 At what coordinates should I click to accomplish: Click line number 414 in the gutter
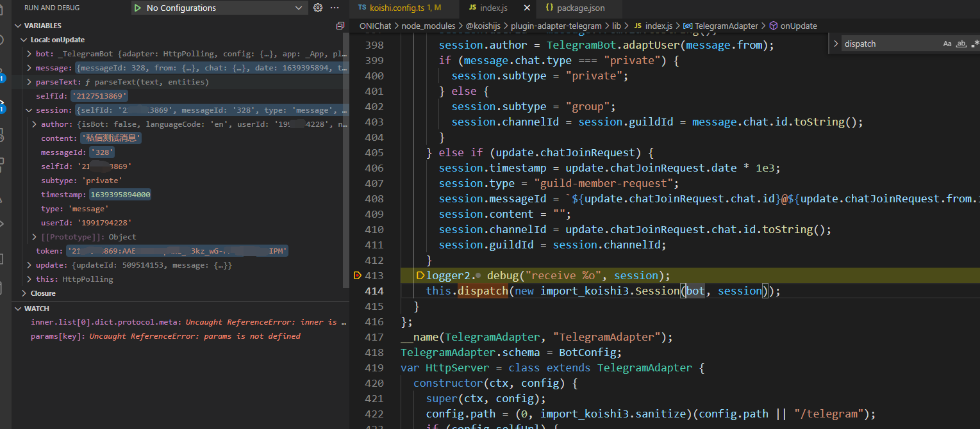point(374,291)
